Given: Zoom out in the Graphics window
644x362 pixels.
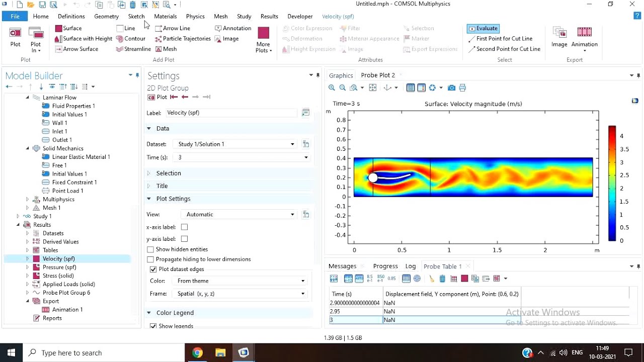Looking at the screenshot, I should [343, 88].
